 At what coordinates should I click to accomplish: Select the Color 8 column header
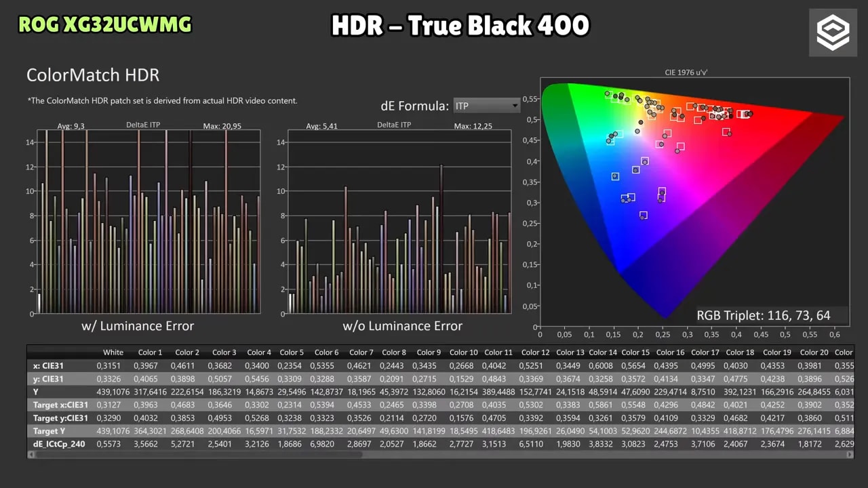point(394,352)
